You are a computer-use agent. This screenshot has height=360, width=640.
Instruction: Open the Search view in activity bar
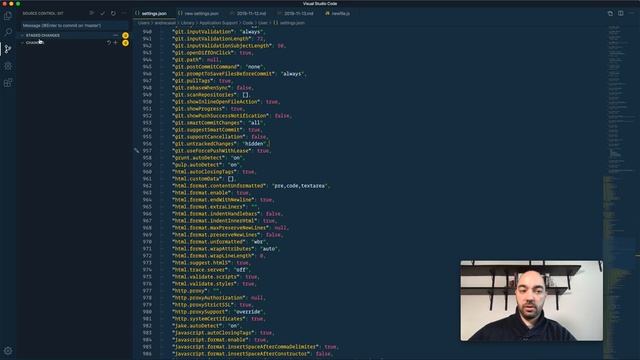pos(8,32)
